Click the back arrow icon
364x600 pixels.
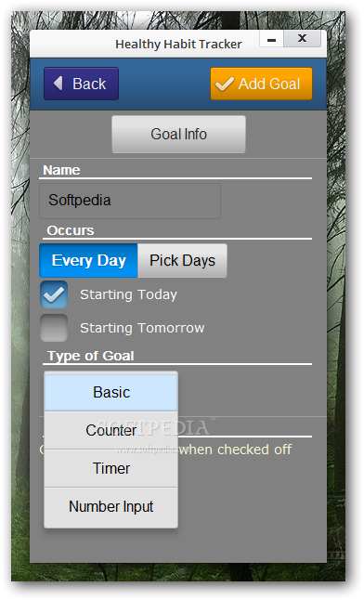[x=58, y=83]
